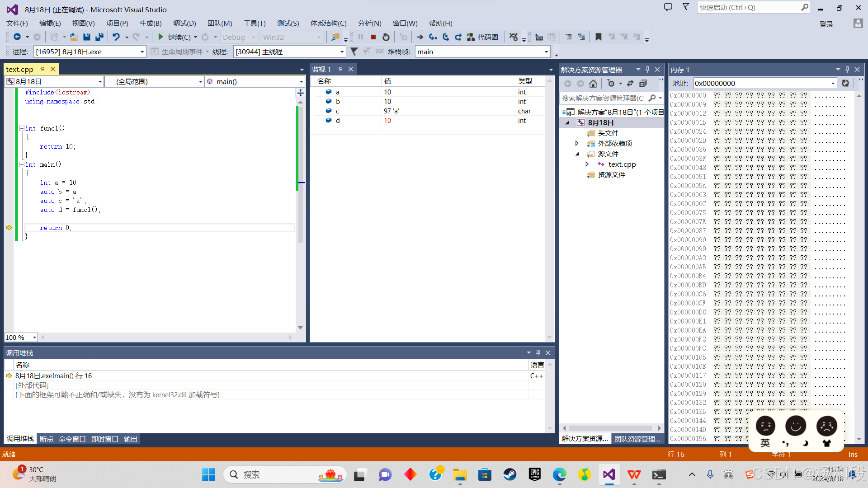Undo the last edit
This screenshot has height=488, width=868.
116,37
